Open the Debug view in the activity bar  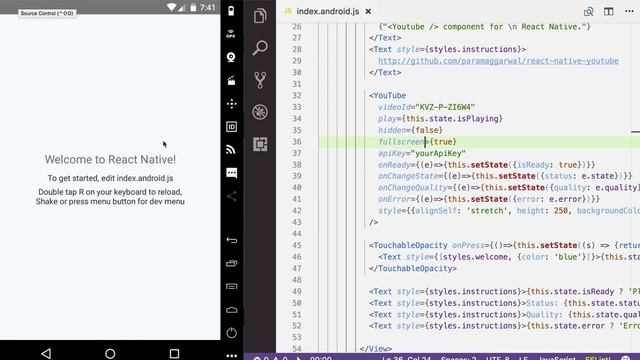coord(260,112)
